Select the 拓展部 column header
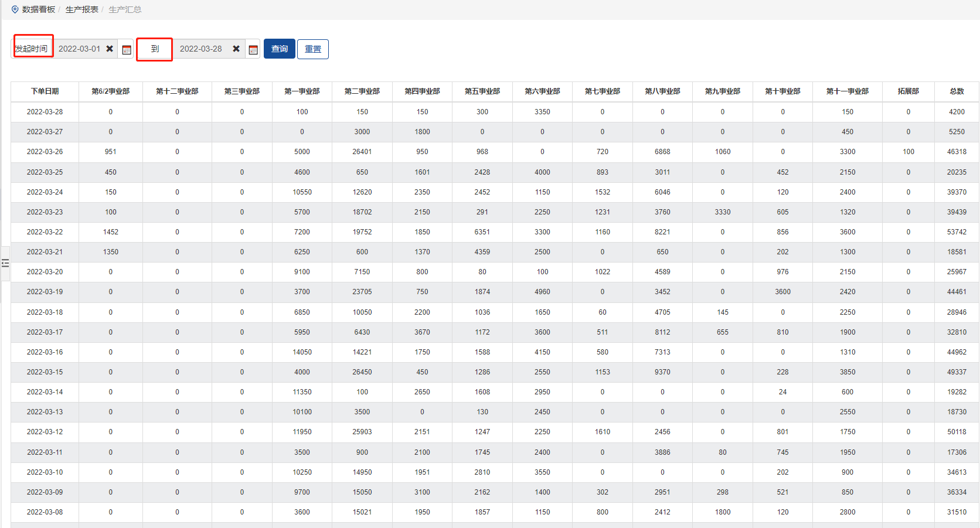Image resolution: width=980 pixels, height=528 pixels. tap(908, 91)
